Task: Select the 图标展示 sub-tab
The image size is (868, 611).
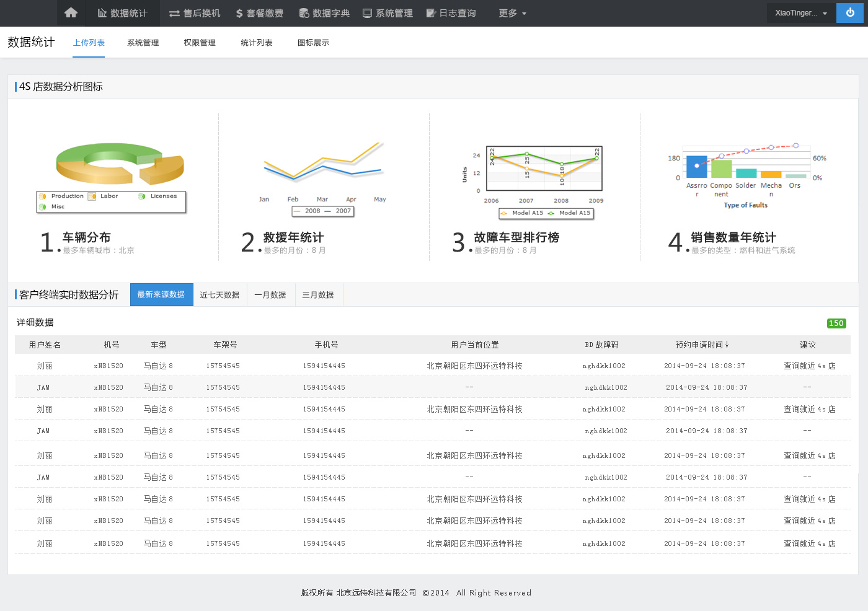Action: 313,43
